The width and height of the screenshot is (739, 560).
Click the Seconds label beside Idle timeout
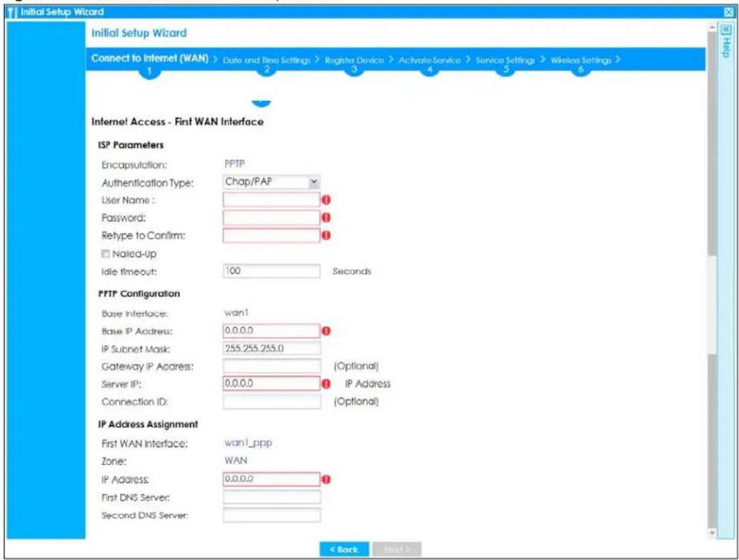click(x=352, y=271)
